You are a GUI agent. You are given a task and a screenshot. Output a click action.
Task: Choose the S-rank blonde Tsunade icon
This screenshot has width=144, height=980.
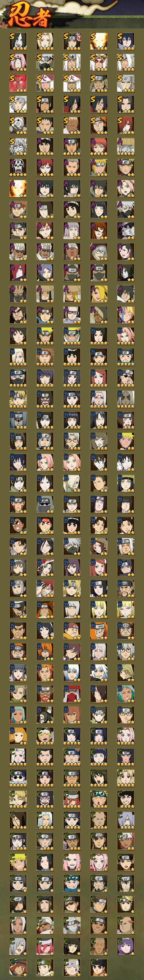pos(45,41)
